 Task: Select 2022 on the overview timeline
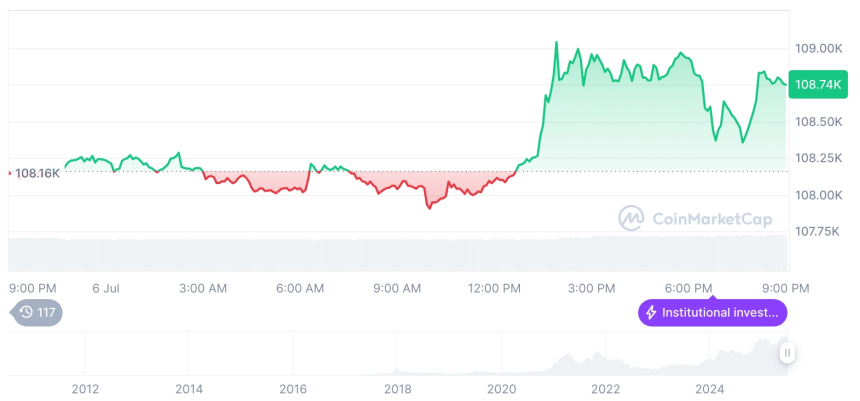605,388
